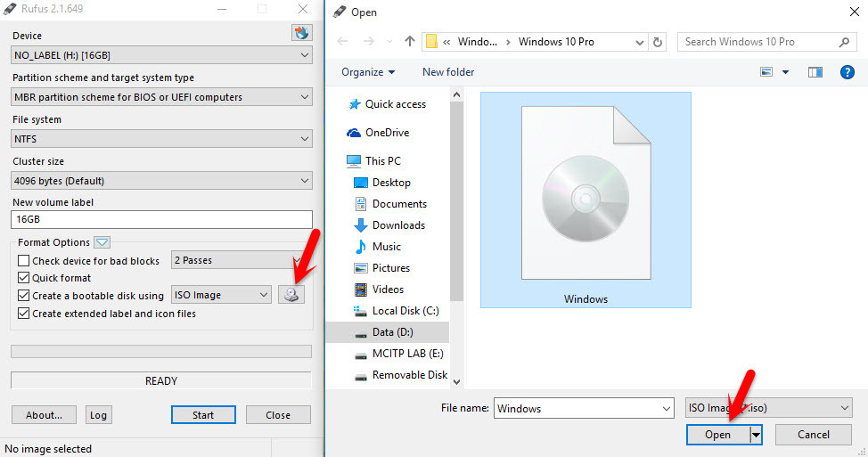Screen dimensions: 868x457
Task: Click the New volume label field
Action: (161, 219)
